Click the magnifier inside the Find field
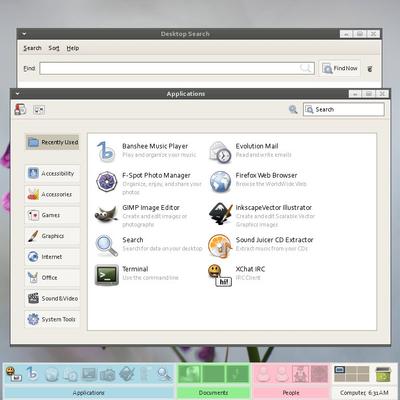This screenshot has height=400, width=400. [305, 68]
